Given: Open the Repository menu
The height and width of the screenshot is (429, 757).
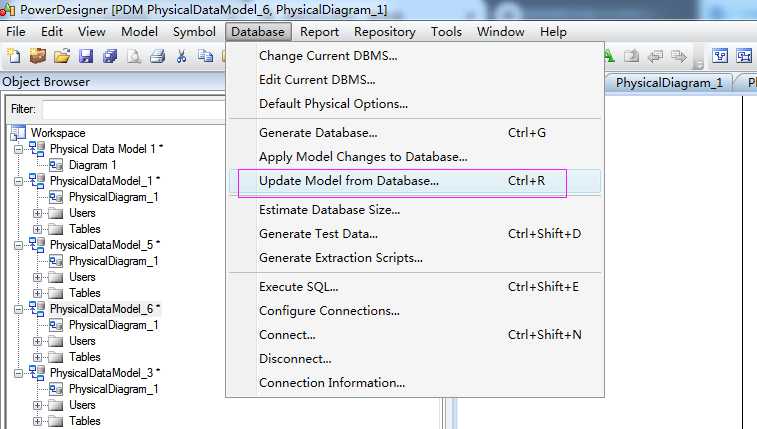Looking at the screenshot, I should [385, 32].
